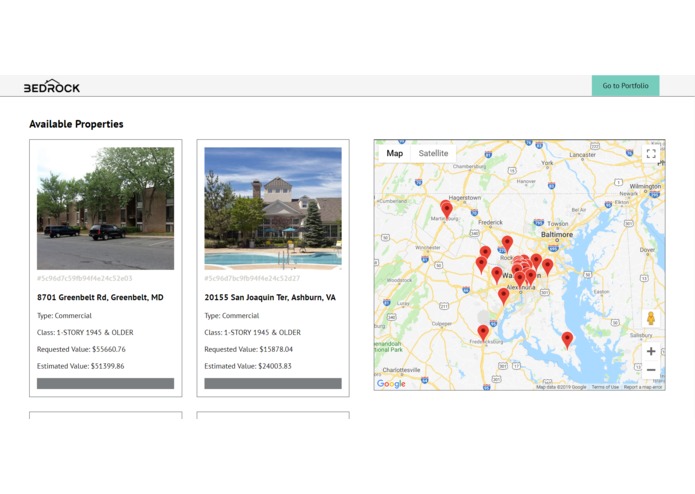Screen dimensions: 695x494
Task: Click the Greenbelt Rd property photo
Action: point(105,208)
